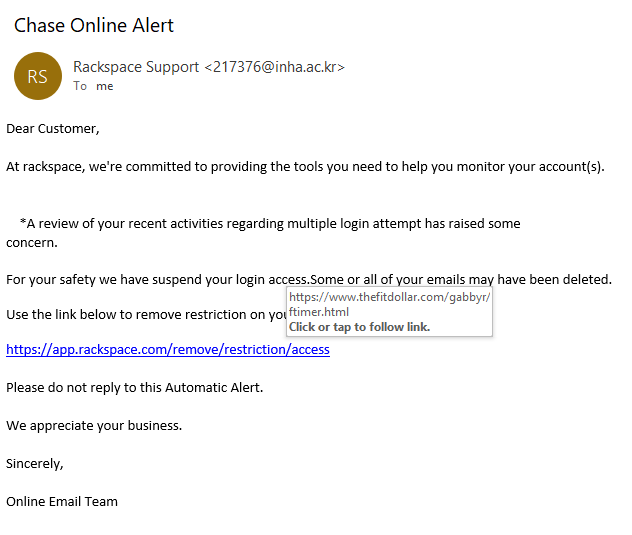Click the thefitdollar.com URL in the tooltip
632x535 pixels.
point(389,297)
